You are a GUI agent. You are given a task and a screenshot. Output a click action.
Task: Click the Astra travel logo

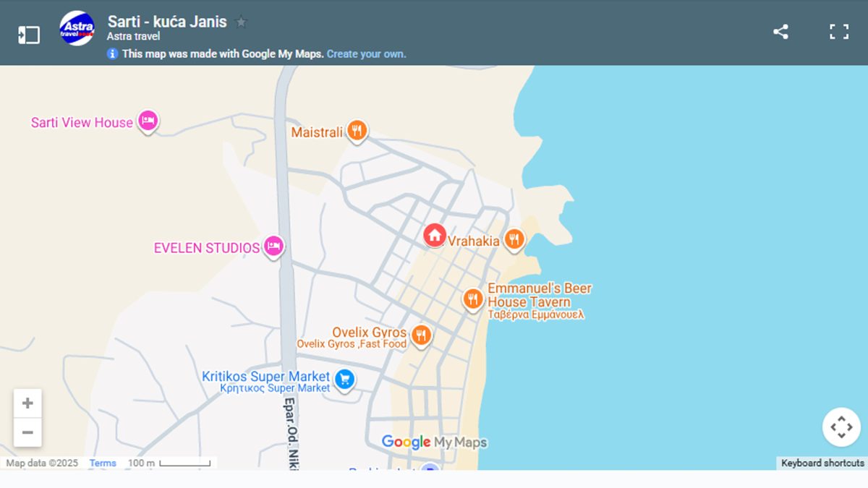click(x=77, y=29)
